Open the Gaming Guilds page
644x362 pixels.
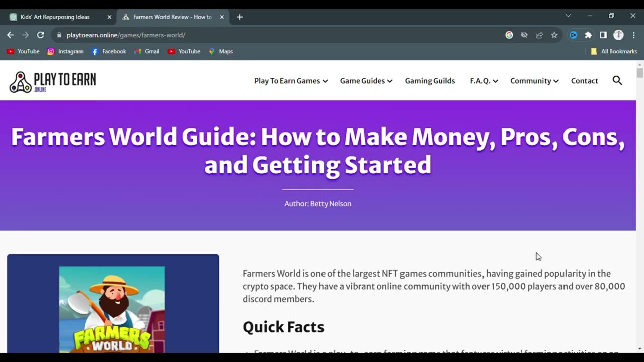pyautogui.click(x=430, y=81)
